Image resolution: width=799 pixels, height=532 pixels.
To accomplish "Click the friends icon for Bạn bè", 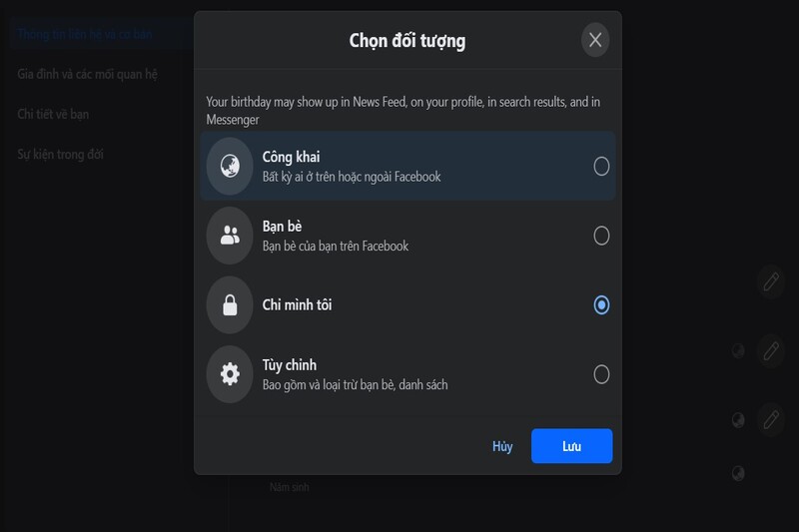I will (230, 236).
